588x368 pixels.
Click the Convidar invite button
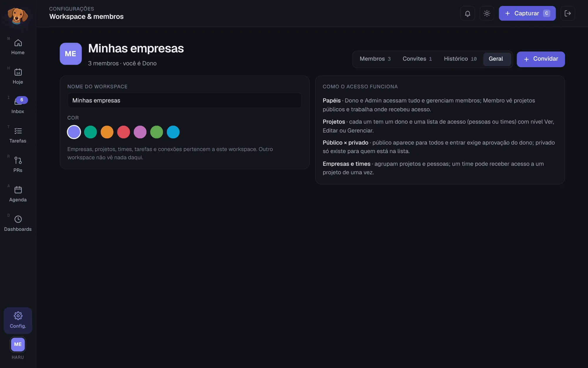(541, 59)
